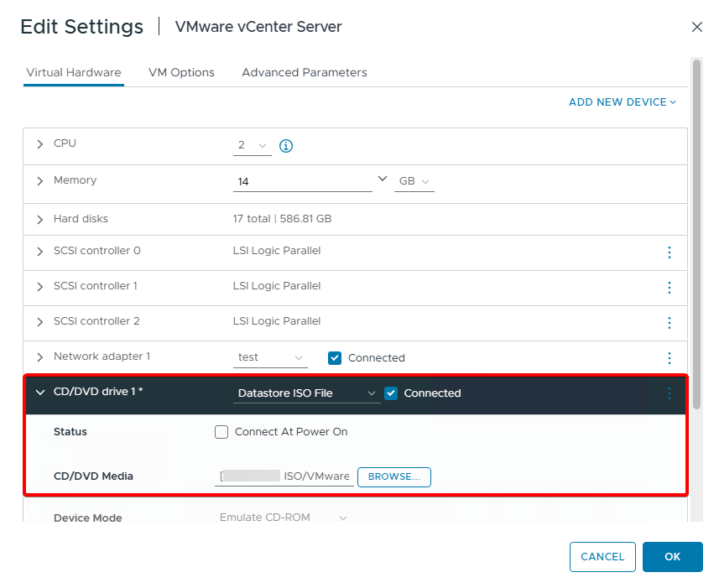
Task: Uncheck Network adapter 1 Connected checkbox
Action: (x=335, y=358)
